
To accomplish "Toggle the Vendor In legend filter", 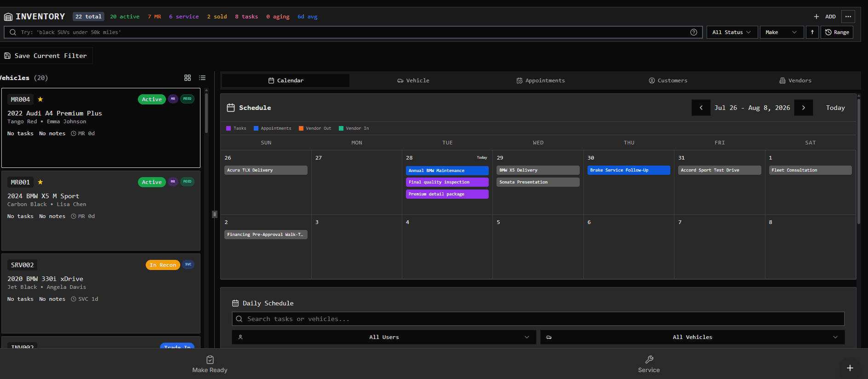I will click(354, 128).
